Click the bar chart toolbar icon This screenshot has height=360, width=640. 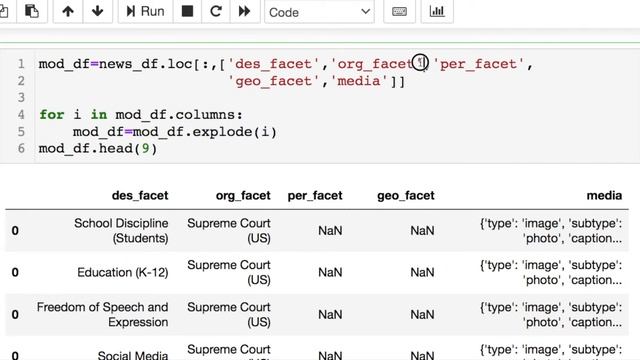point(437,11)
